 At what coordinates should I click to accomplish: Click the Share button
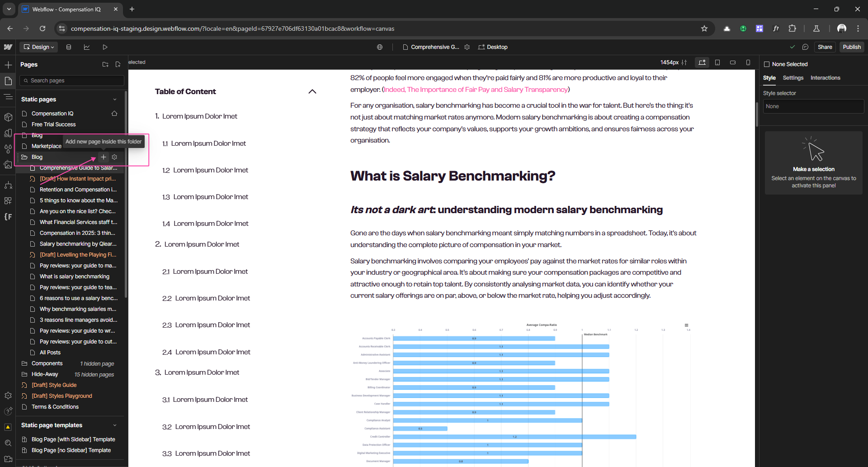[x=825, y=47]
